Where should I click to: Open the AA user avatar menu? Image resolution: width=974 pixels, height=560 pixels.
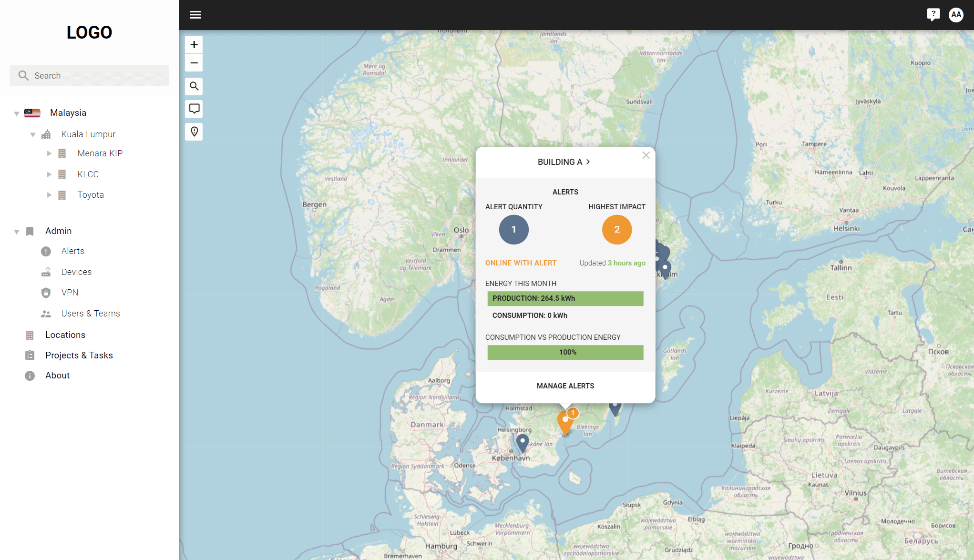(956, 15)
